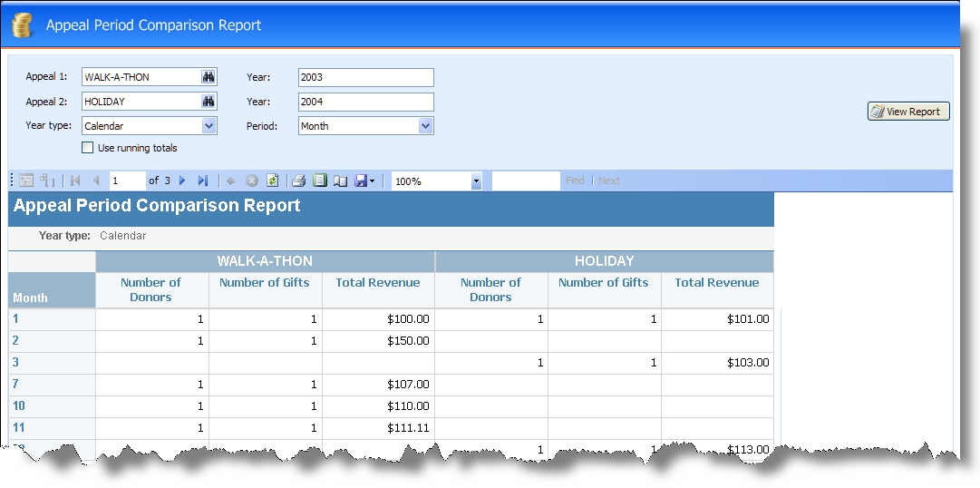Go to the next report page
The width and height of the screenshot is (980, 488).
click(182, 181)
